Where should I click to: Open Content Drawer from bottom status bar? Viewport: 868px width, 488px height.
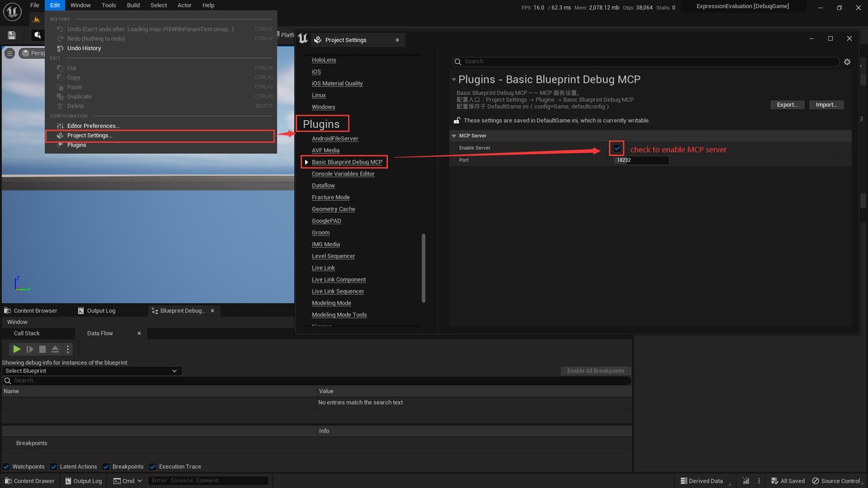29,481
